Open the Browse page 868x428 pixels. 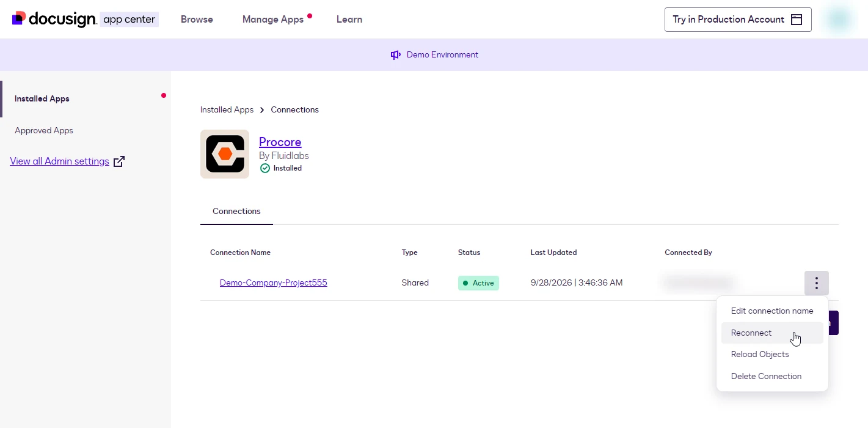pos(197,20)
